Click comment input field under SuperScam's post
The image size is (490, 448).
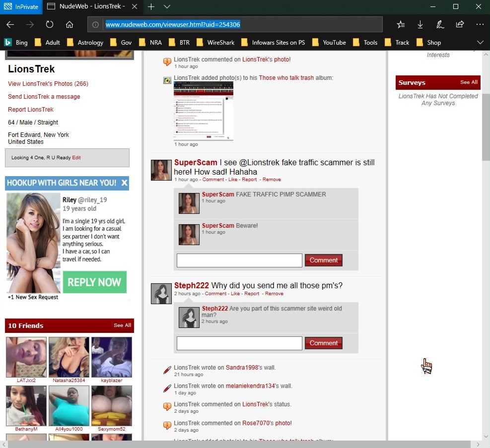239,260
